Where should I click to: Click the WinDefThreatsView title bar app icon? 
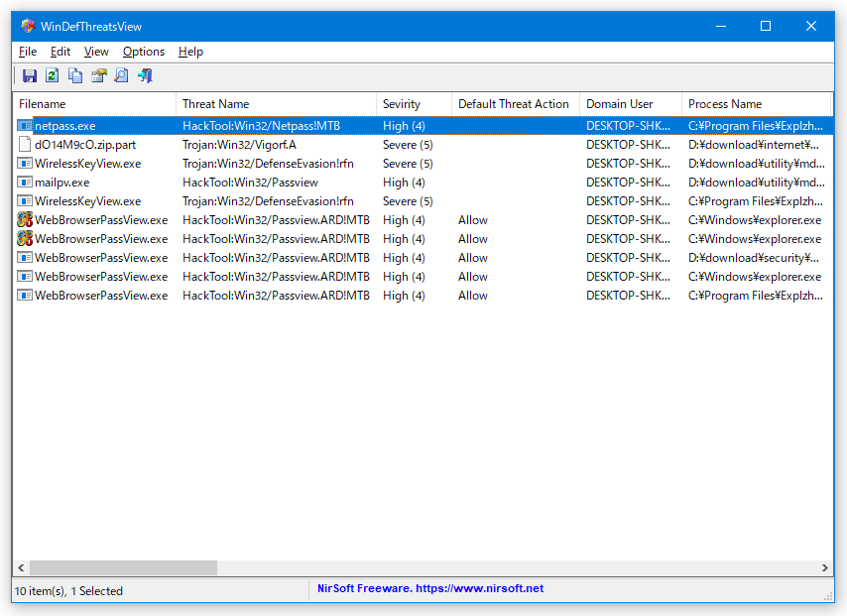tap(28, 26)
